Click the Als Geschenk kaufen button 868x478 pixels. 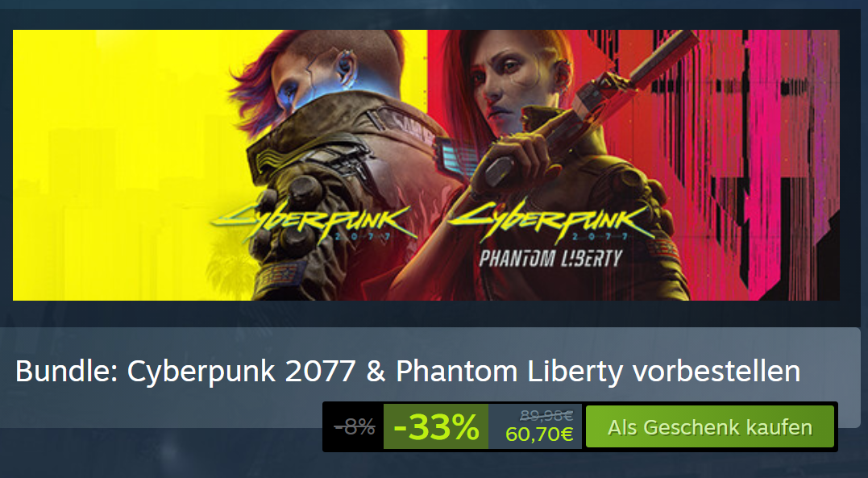tap(710, 426)
